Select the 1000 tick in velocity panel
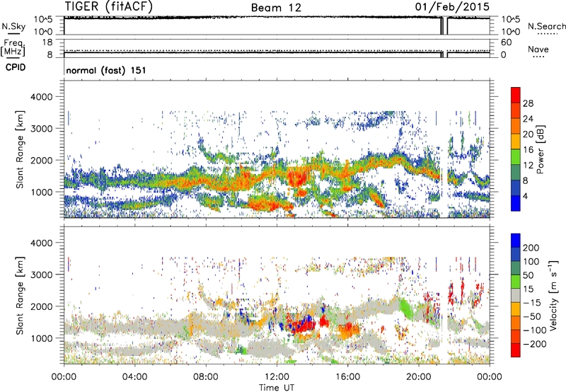 (x=42, y=338)
